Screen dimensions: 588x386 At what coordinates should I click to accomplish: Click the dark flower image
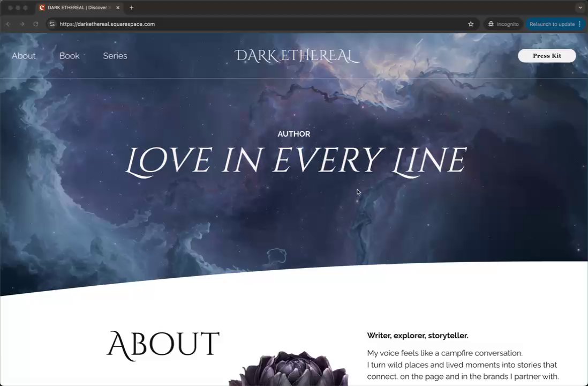(289, 369)
